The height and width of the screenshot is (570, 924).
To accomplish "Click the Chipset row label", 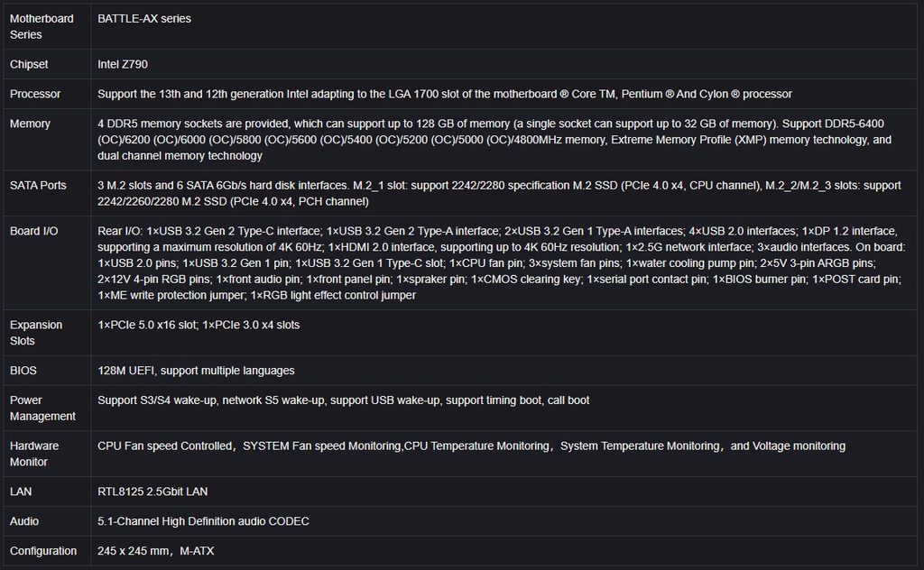I will (x=29, y=65).
